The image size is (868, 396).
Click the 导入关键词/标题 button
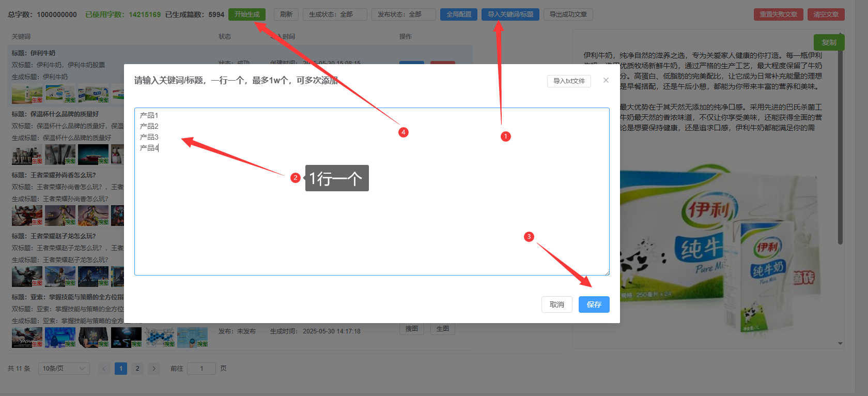(510, 14)
